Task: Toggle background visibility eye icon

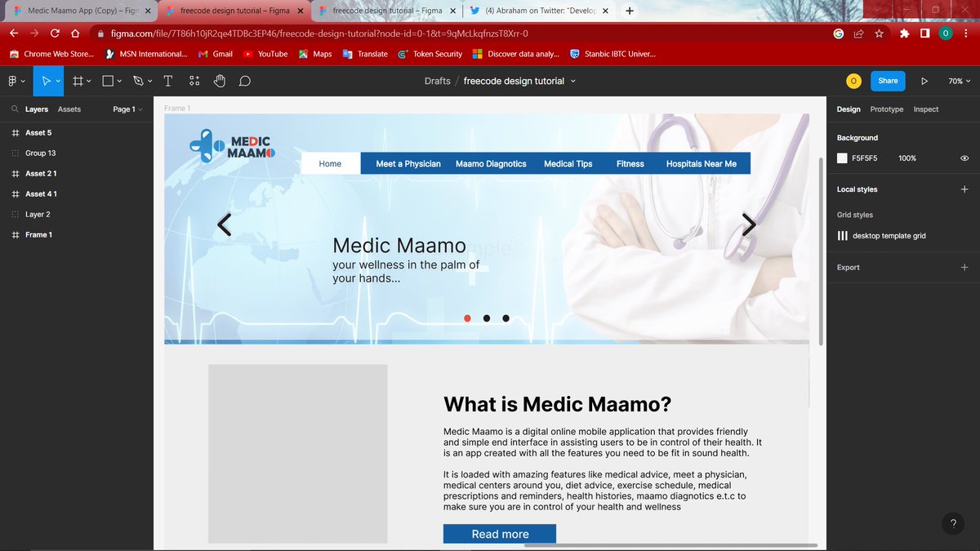Action: point(964,158)
